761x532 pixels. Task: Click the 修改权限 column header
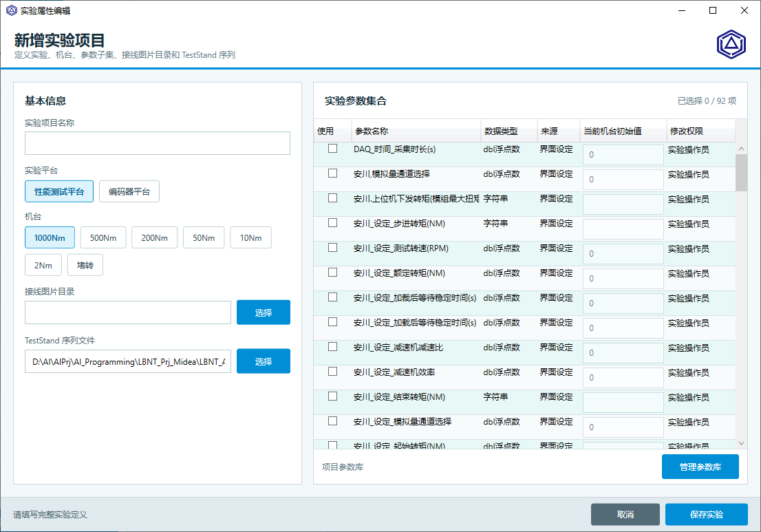pyautogui.click(x=701, y=131)
